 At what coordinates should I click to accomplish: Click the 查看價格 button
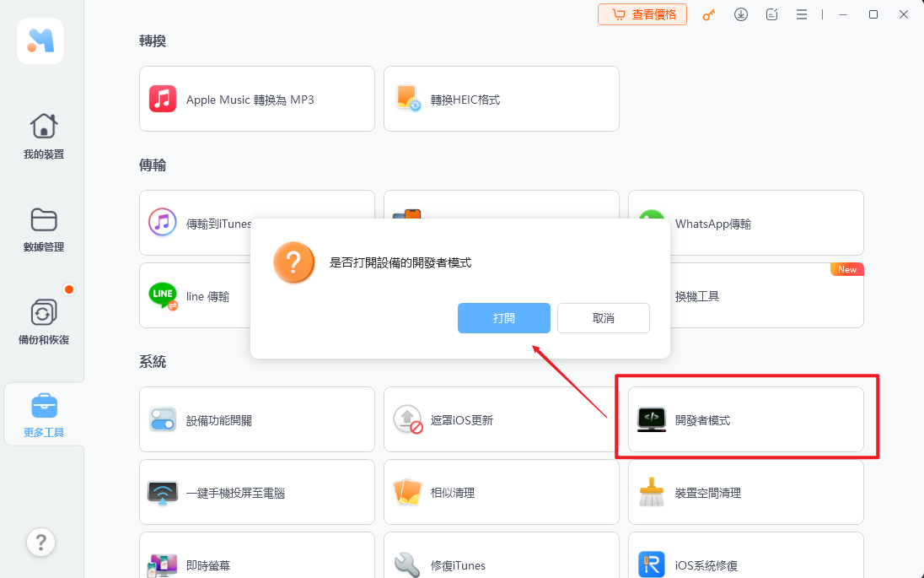(642, 14)
